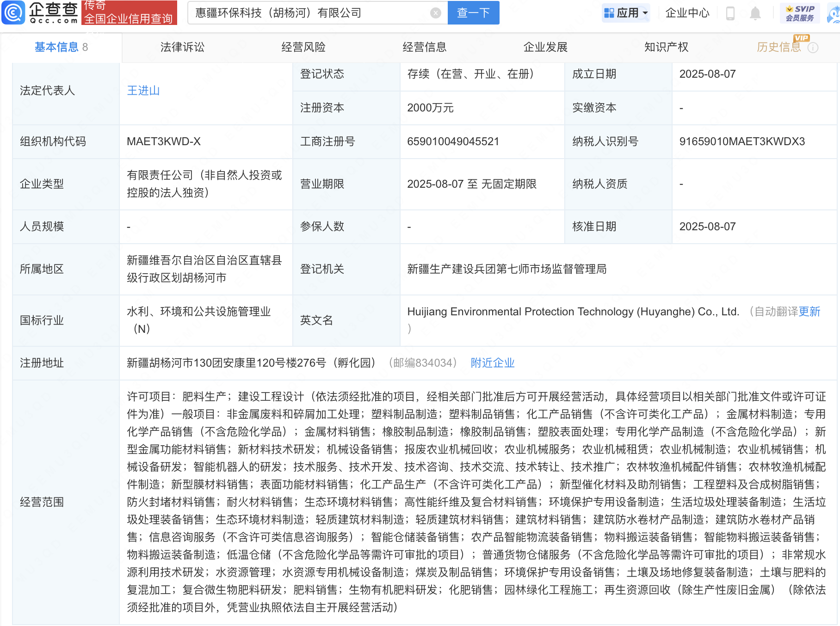Select 核准日期 value 2025-08-07
Viewport: 840px width, 626px height.
point(707,227)
